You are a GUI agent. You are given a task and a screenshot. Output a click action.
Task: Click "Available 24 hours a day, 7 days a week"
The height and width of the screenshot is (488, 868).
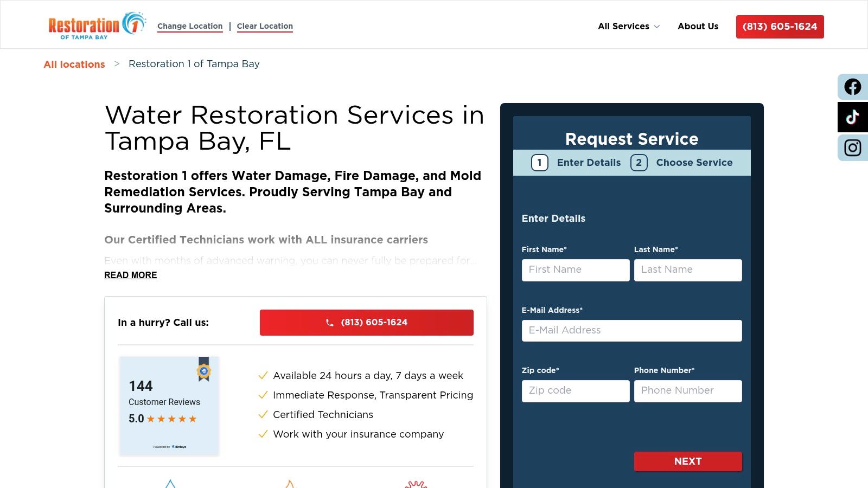tap(368, 376)
